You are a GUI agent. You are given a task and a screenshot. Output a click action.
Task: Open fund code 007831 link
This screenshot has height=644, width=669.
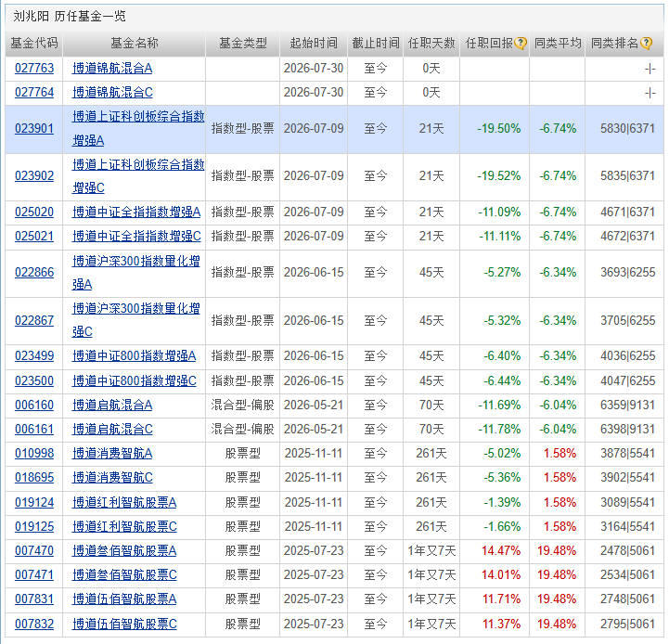point(34,599)
